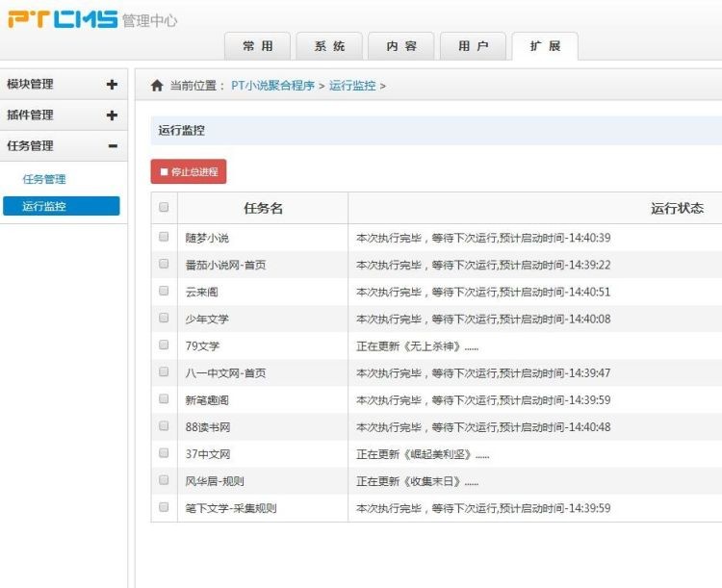Click task name 88读书网
This screenshot has height=588, width=722.
click(x=208, y=427)
